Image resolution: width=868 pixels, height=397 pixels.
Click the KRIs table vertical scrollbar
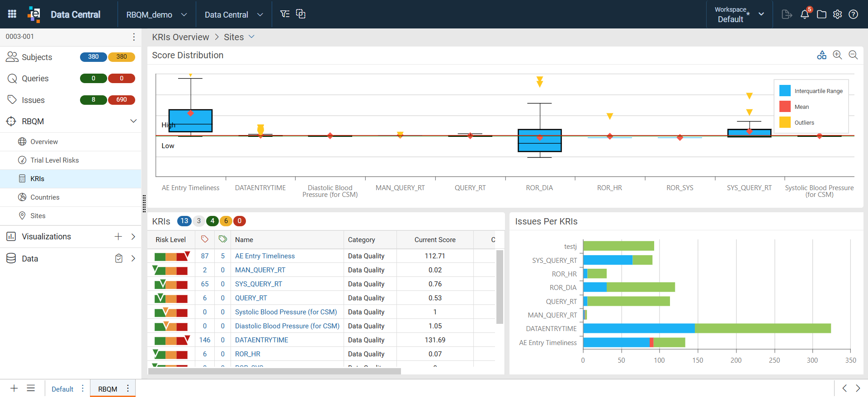point(500,287)
